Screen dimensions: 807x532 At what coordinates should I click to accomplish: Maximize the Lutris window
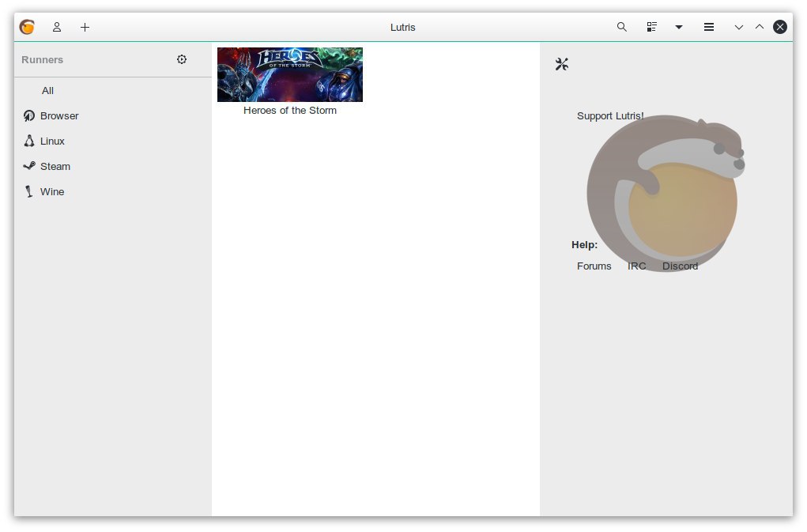759,27
